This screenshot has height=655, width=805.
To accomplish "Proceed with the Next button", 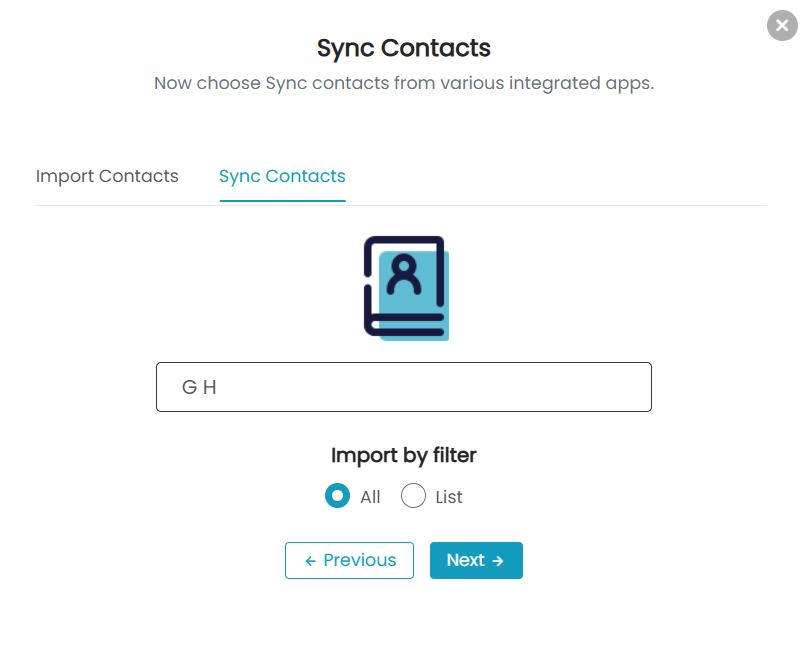I will coord(476,561).
